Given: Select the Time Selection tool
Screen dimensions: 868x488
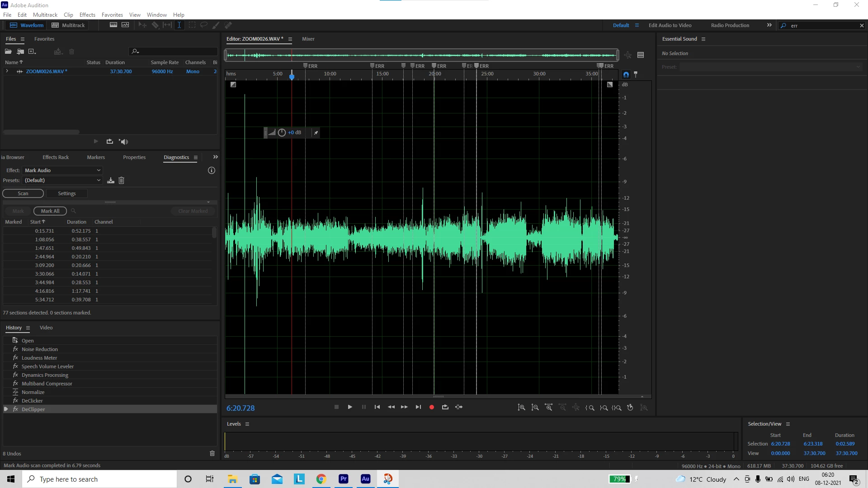Looking at the screenshot, I should tap(179, 25).
